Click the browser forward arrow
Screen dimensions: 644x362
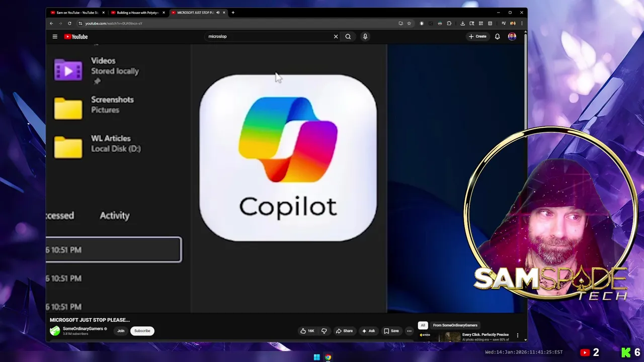60,23
